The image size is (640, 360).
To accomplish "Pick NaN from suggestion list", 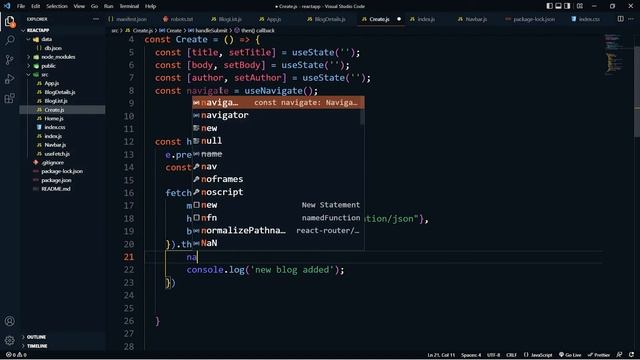I will click(278, 243).
